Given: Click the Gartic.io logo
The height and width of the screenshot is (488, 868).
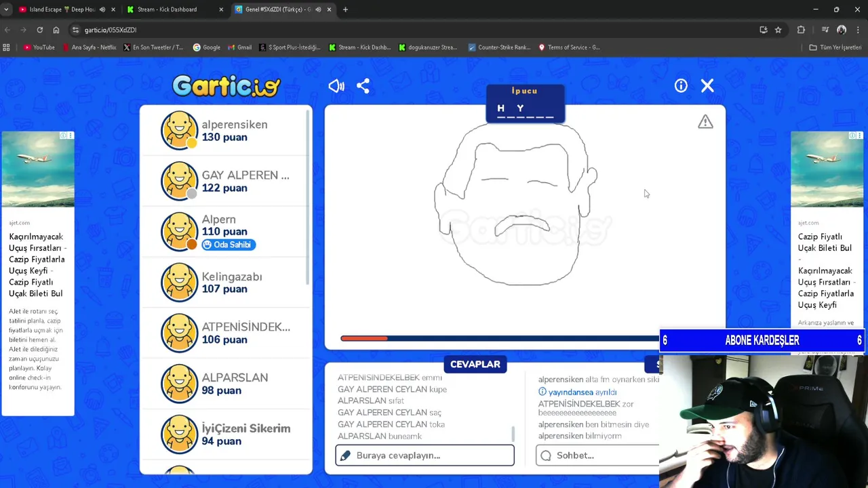Looking at the screenshot, I should [226, 85].
